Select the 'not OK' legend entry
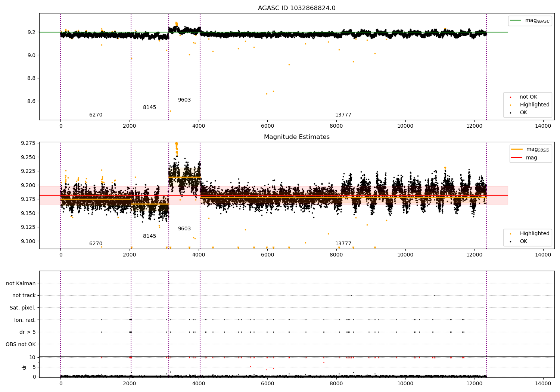Viewport: 560px width, 392px height. point(528,97)
